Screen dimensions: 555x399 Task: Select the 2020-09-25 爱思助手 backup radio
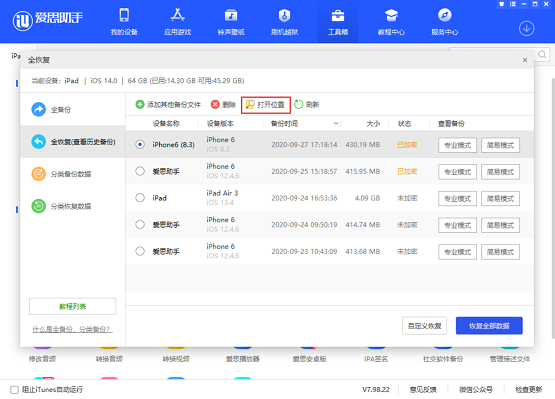[140, 171]
